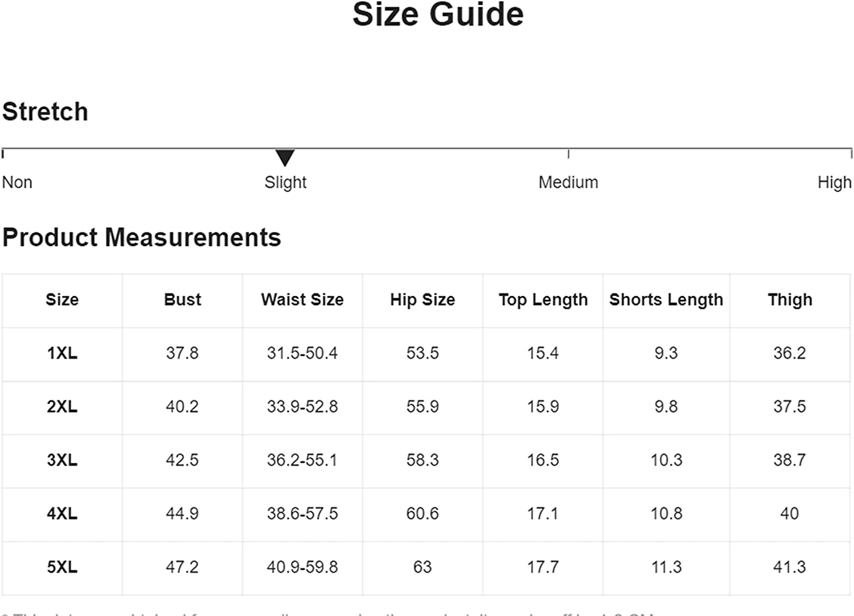The image size is (854, 616).
Task: Click the Waist Size column header
Action: click(x=302, y=299)
